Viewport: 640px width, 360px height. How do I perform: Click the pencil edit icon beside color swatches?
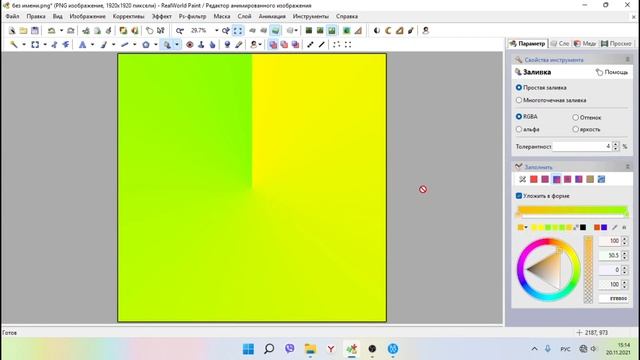615,227
